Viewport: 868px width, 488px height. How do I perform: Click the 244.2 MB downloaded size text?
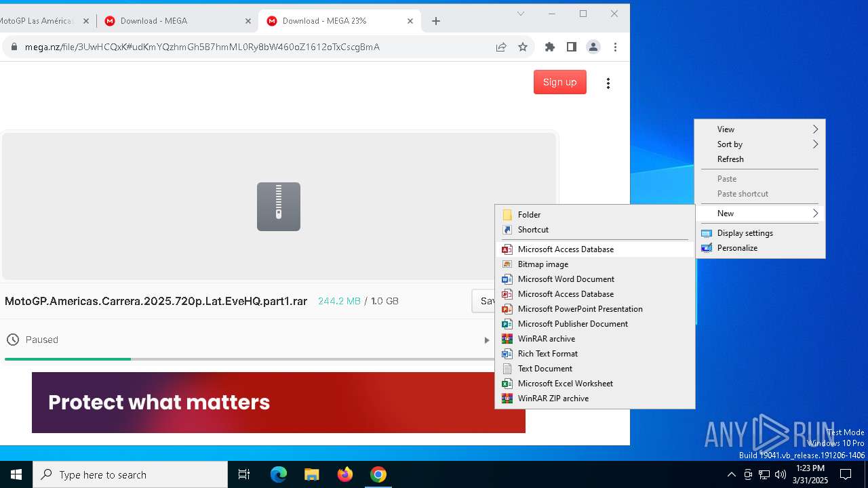click(x=339, y=301)
